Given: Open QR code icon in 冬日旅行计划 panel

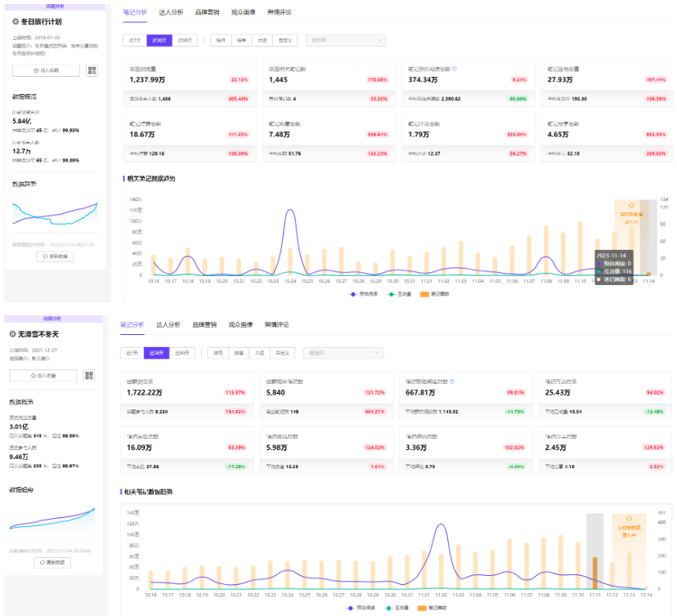Looking at the screenshot, I should pyautogui.click(x=92, y=70).
